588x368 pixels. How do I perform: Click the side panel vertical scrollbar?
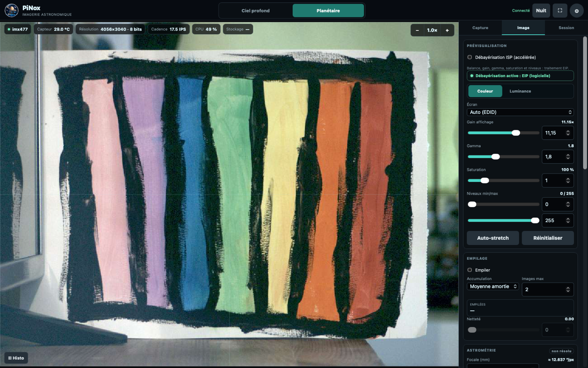pos(585,103)
